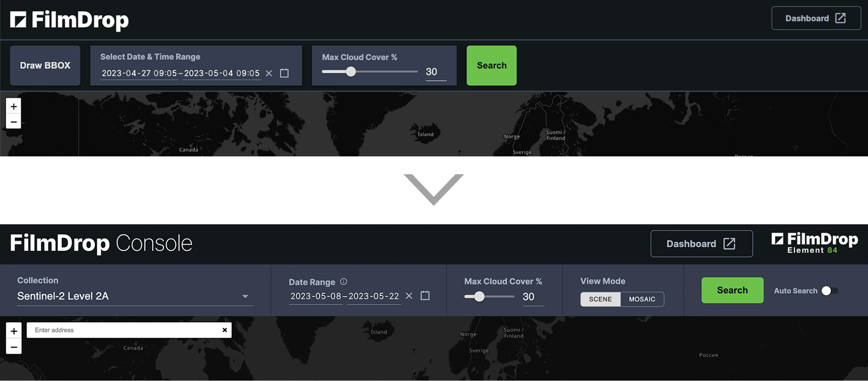Click end date 2023-05-04 09:05
The height and width of the screenshot is (381, 868).
[x=222, y=73]
